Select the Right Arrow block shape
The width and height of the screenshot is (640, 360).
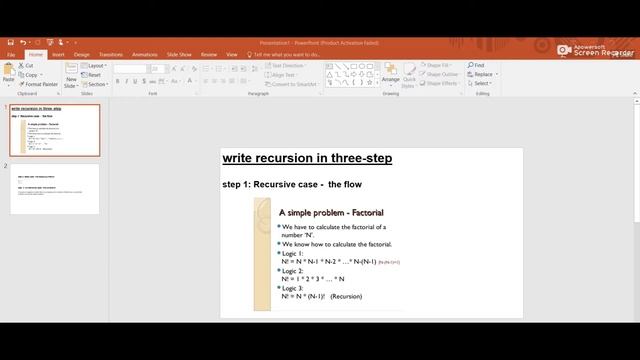coord(354,74)
